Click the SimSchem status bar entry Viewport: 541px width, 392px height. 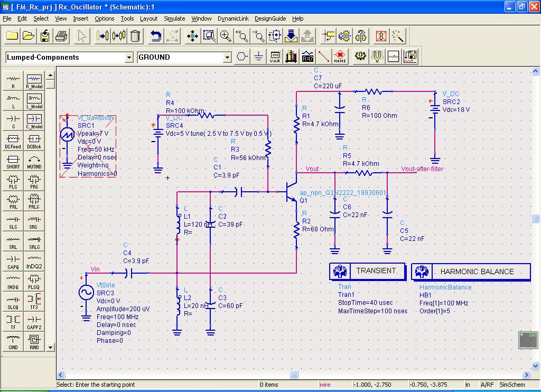pos(512,385)
